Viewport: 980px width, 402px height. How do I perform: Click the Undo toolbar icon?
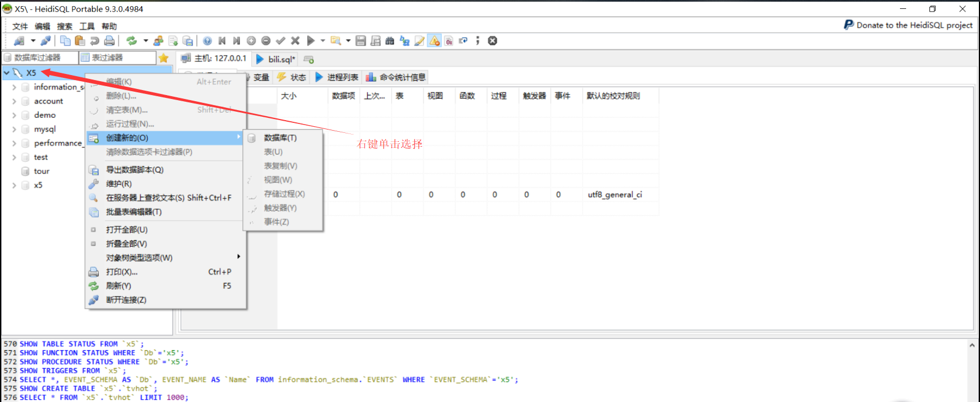pos(94,41)
